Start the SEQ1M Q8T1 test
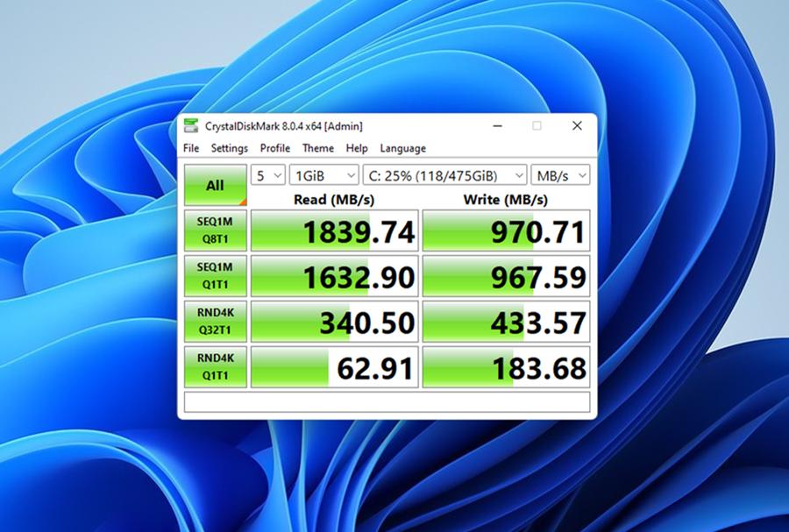Image resolution: width=789 pixels, height=532 pixels. [x=216, y=231]
